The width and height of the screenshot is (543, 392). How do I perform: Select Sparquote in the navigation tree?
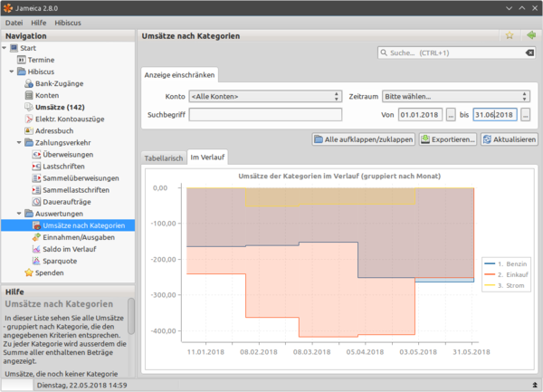tap(59, 260)
